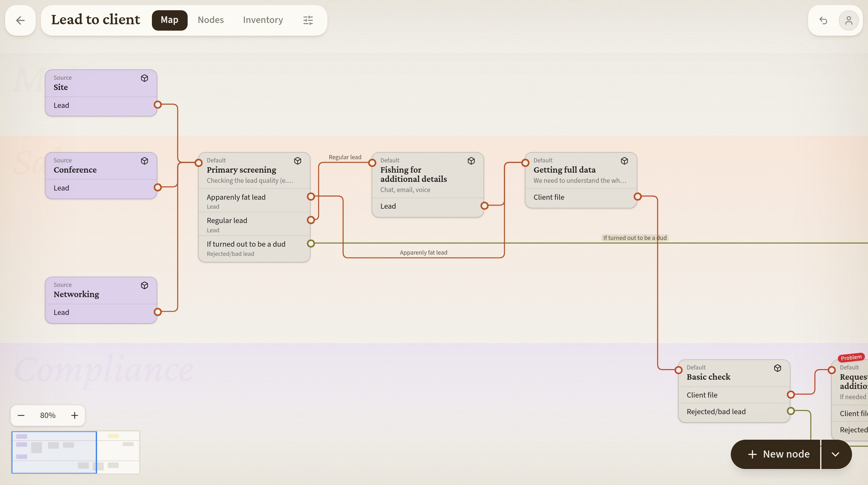
Task: Switch to the Map tab
Action: point(169,20)
